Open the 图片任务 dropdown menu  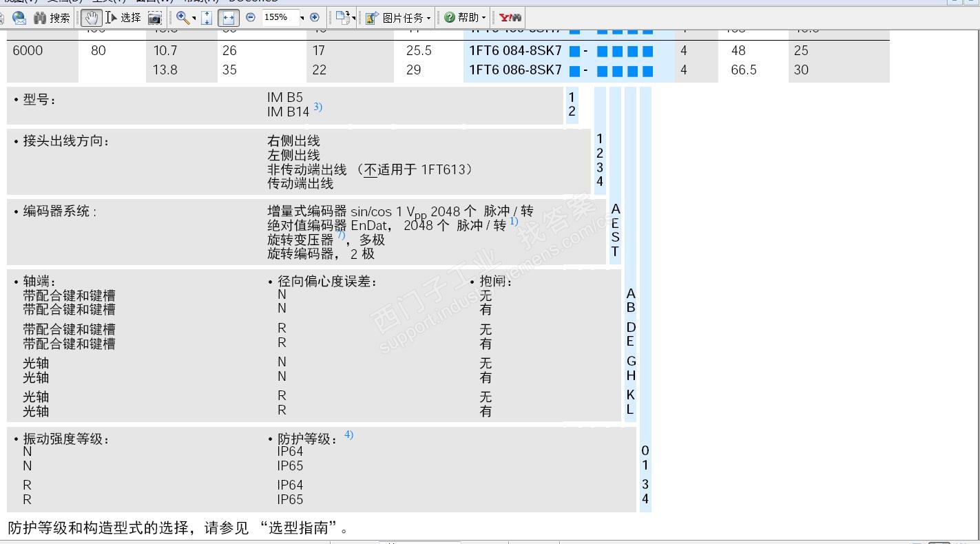tap(399, 18)
